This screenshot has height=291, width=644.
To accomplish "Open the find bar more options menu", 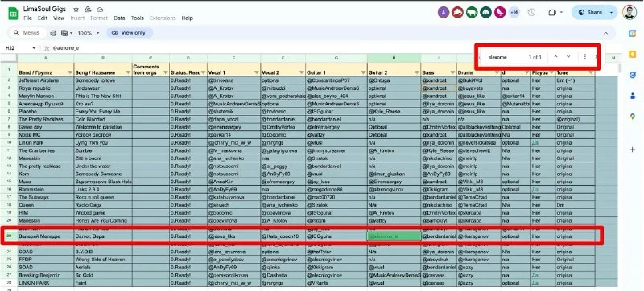I will pyautogui.click(x=585, y=57).
